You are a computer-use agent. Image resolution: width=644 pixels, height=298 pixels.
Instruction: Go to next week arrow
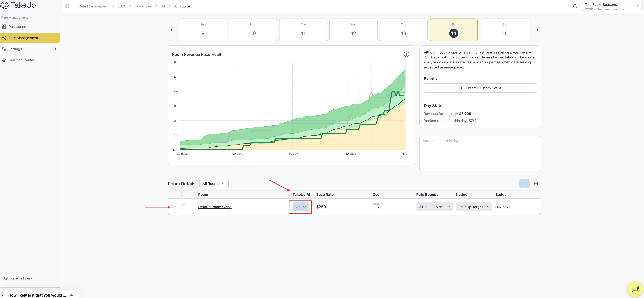537,30
